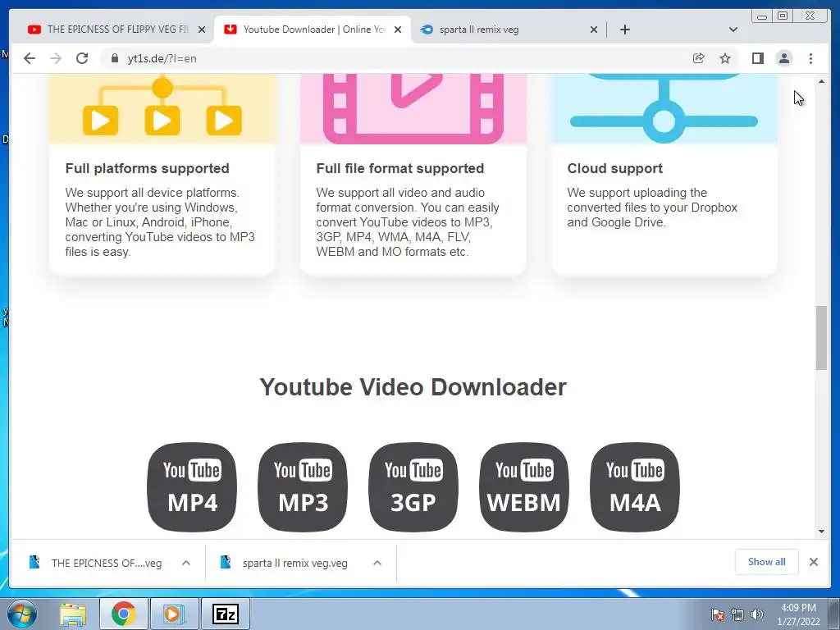The height and width of the screenshot is (630, 840).
Task: Select the Youtube Downloader tab
Action: pyautogui.click(x=313, y=30)
